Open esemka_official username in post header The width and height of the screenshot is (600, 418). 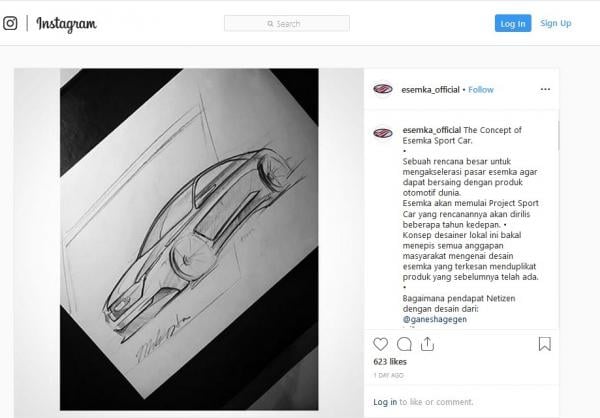pos(430,90)
